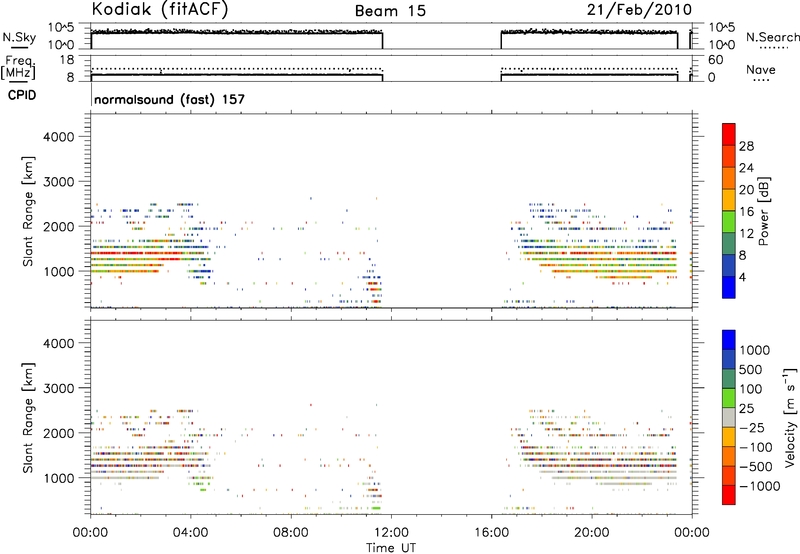This screenshot has width=800, height=554.
Task: Click the 'Slant Range [km]' label of the velocity panel
Action: [x=27, y=418]
